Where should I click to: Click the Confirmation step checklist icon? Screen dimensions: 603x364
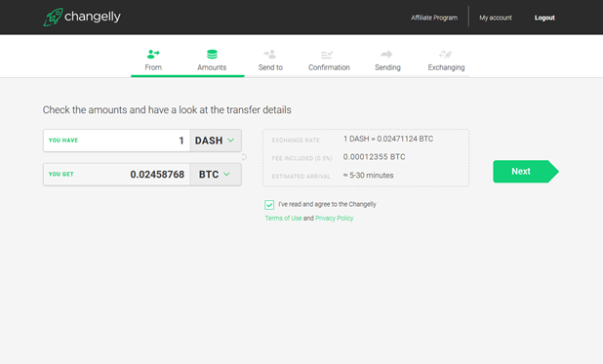click(327, 55)
